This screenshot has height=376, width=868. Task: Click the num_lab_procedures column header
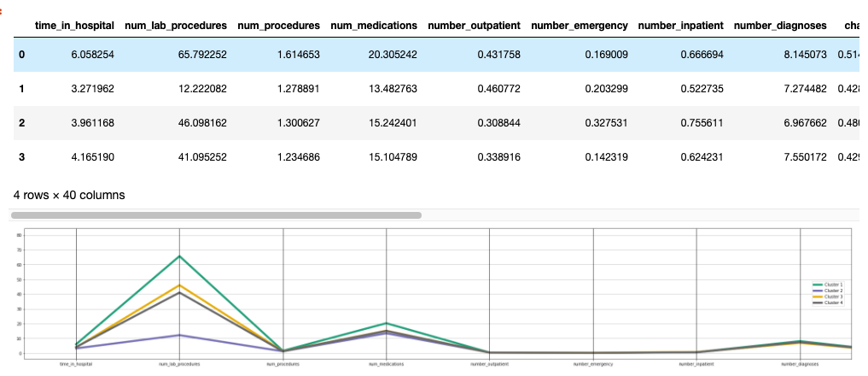tap(176, 26)
